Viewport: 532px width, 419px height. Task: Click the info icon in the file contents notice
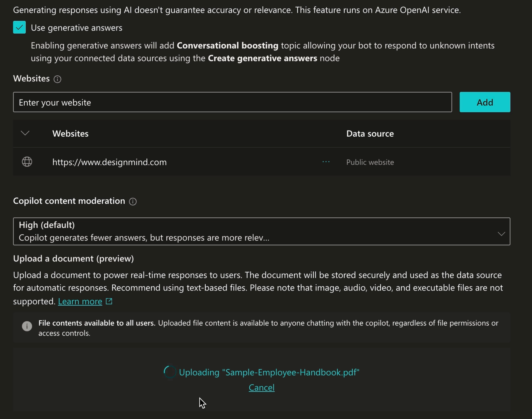tap(27, 326)
